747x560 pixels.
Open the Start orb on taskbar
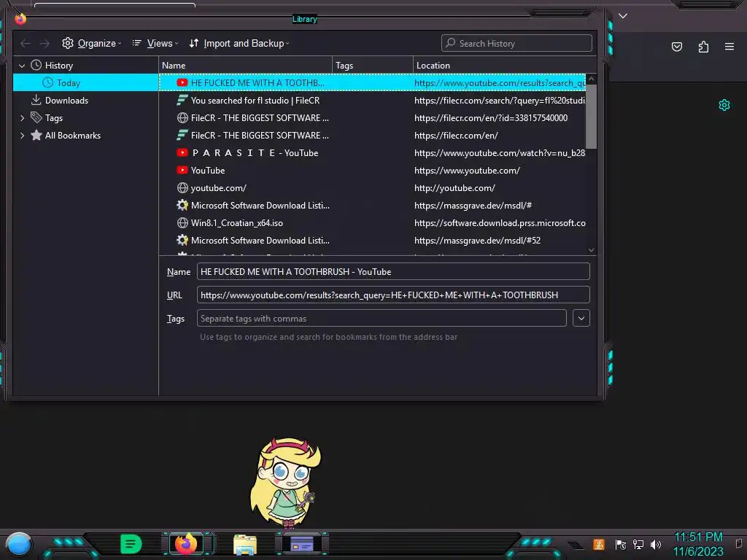pyautogui.click(x=19, y=544)
